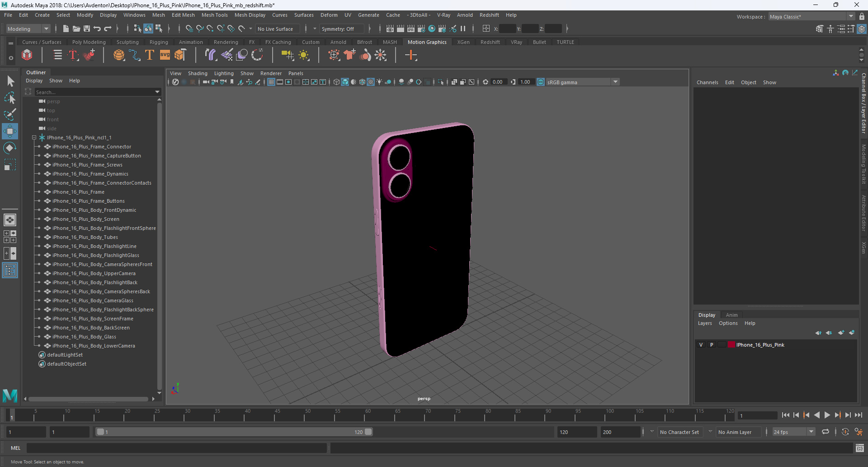This screenshot has height=467, width=868.
Task: Click the orange T text shelf icon
Action: (x=150, y=55)
